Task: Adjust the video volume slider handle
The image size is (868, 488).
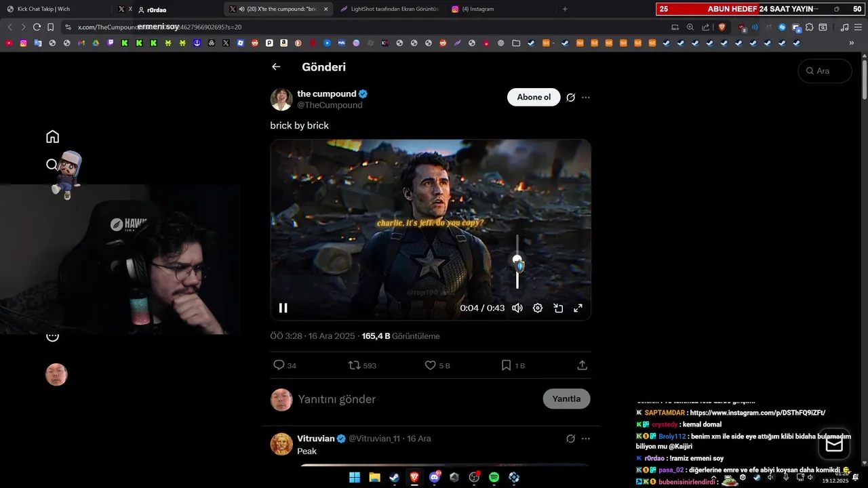Action: coord(517,260)
